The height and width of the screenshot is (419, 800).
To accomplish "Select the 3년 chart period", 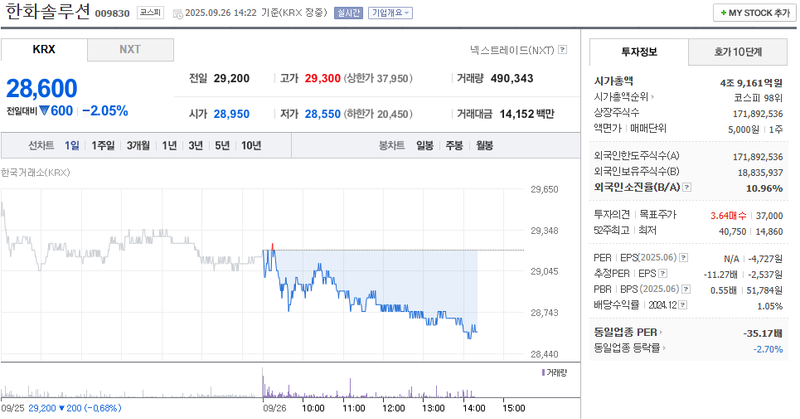I will point(196,145).
